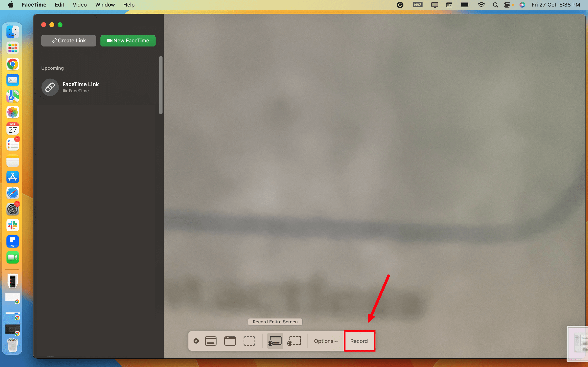
Task: Click Create Link to generate FaceTime link
Action: click(x=69, y=41)
